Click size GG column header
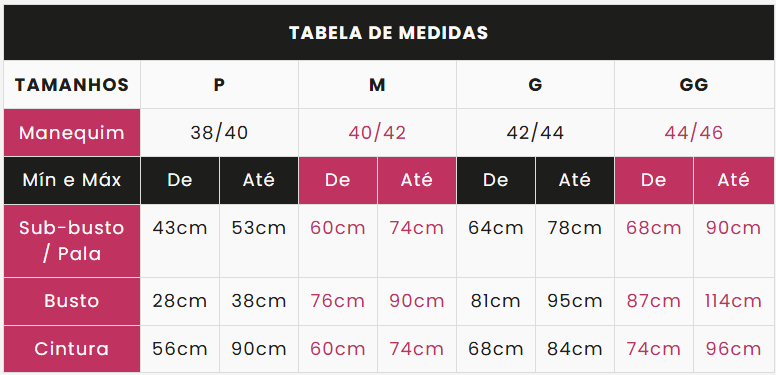776x375 pixels. 694,85
